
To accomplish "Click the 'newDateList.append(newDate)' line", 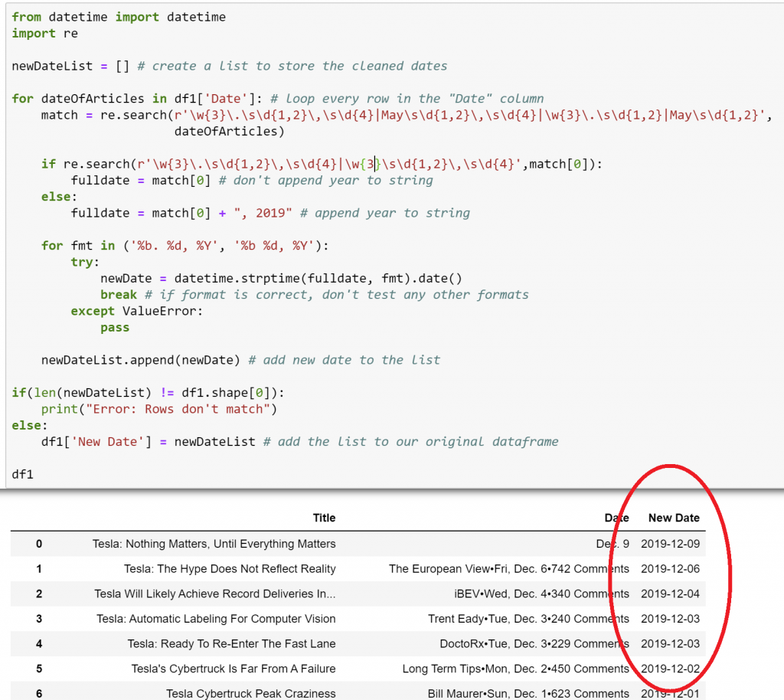I will (x=241, y=360).
